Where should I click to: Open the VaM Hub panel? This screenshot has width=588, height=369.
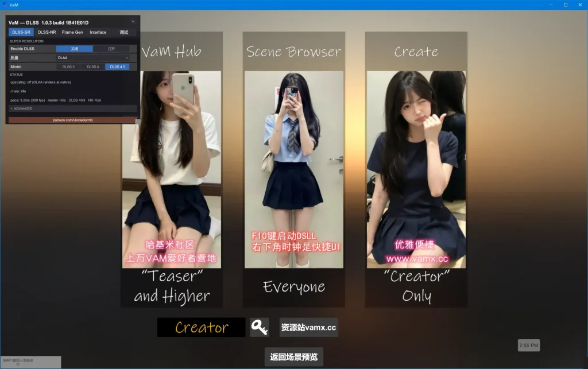click(172, 169)
